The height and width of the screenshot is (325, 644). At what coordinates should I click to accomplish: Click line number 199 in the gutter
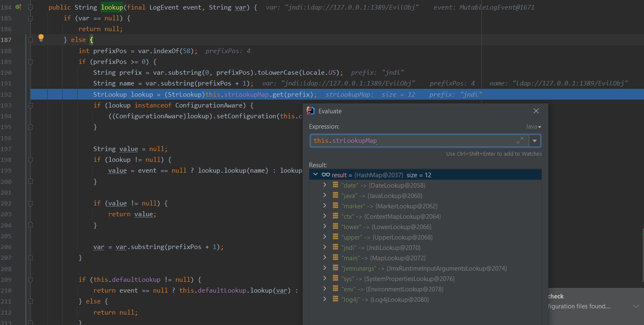(6, 171)
